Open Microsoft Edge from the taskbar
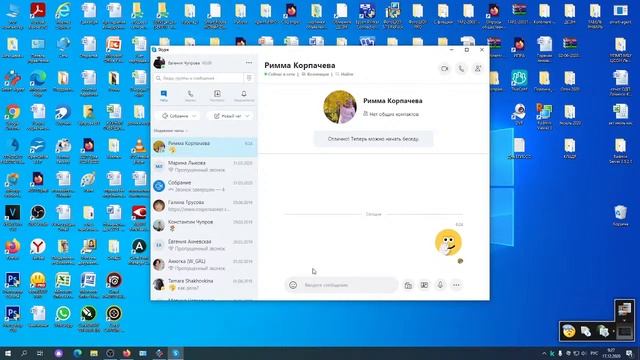 [77, 353]
